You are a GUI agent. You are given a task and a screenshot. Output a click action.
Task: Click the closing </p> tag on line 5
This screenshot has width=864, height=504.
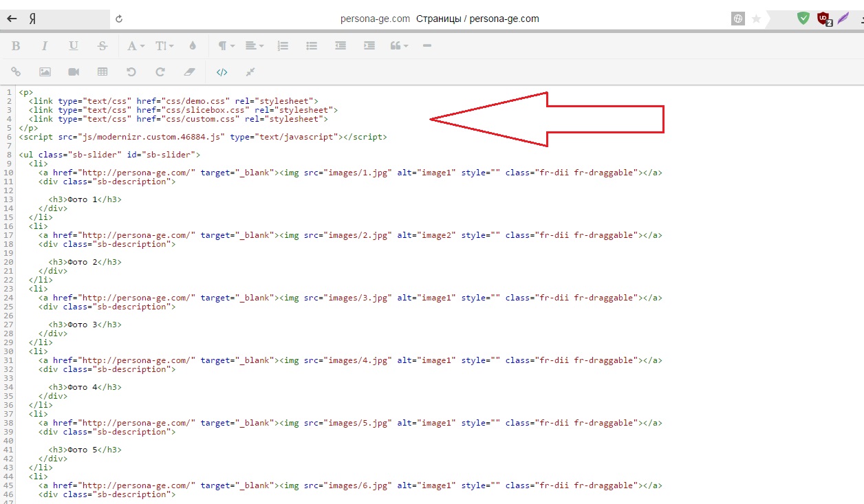tap(28, 128)
